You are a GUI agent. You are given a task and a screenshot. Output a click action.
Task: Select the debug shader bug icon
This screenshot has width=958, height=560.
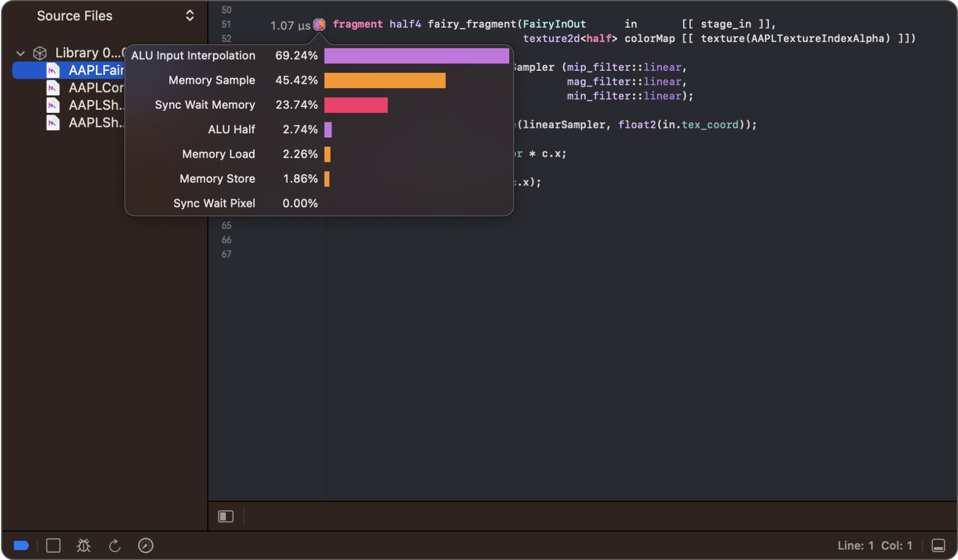83,545
